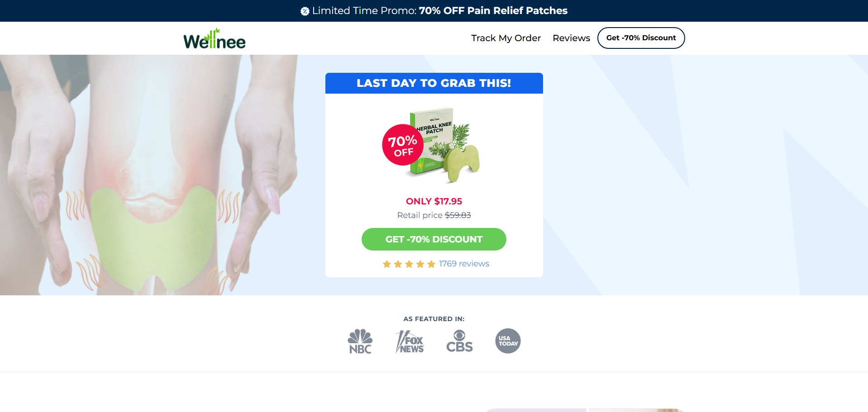Viewport: 868px width, 412px height.
Task: Click the ONLY $17.95 price text
Action: 434,201
